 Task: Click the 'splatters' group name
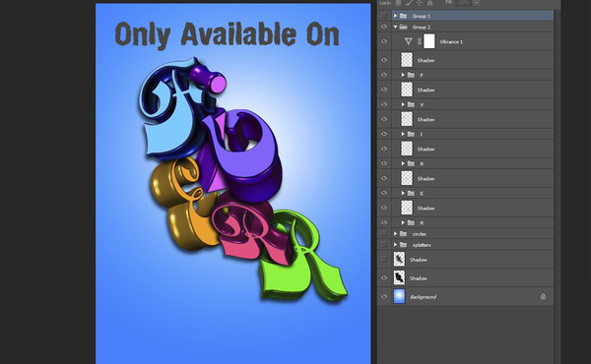click(x=422, y=245)
